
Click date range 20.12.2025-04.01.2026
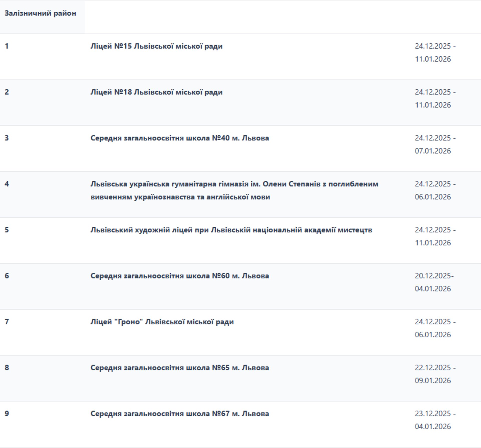point(434,282)
